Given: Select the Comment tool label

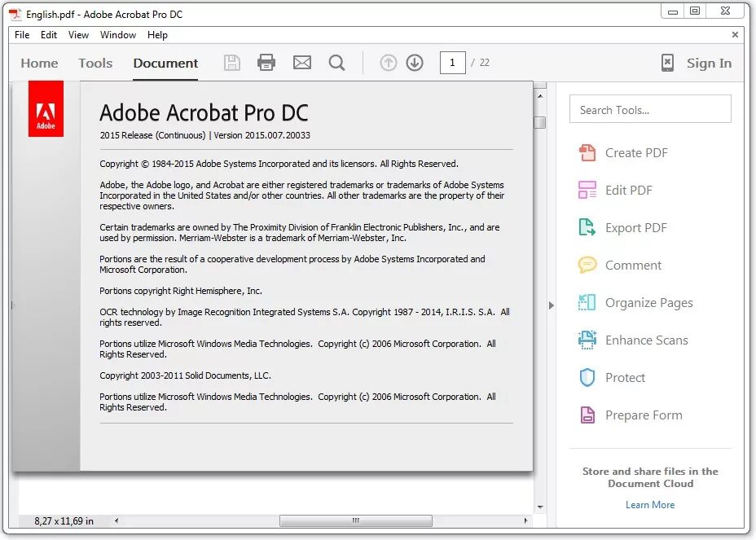Looking at the screenshot, I should click(634, 266).
